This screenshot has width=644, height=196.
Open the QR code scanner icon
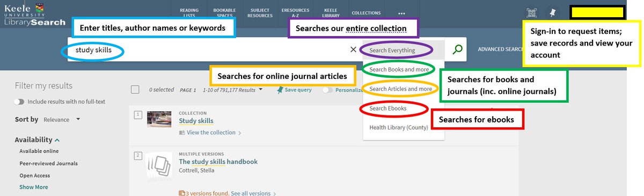pyautogui.click(x=532, y=13)
